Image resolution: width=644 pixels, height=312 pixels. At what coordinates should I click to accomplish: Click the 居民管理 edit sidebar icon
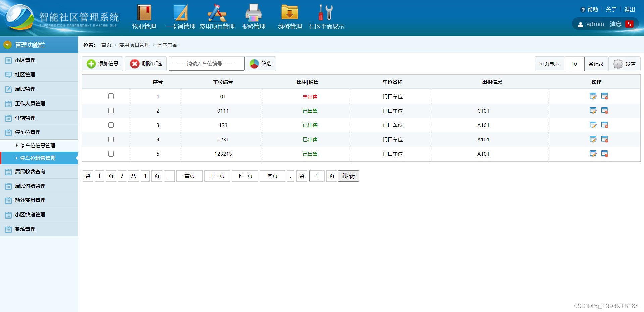click(x=8, y=89)
